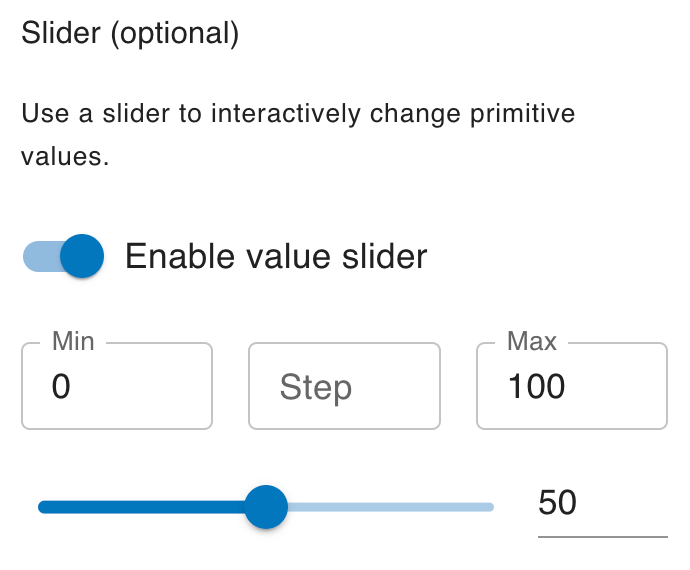Click far left start of slider track
Viewport: 690px width, 570px height.
click(42, 507)
